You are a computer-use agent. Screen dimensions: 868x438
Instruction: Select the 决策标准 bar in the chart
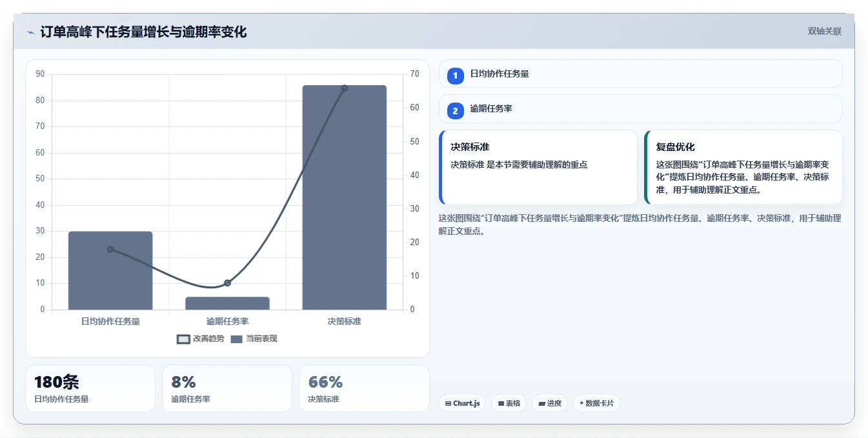point(344,197)
